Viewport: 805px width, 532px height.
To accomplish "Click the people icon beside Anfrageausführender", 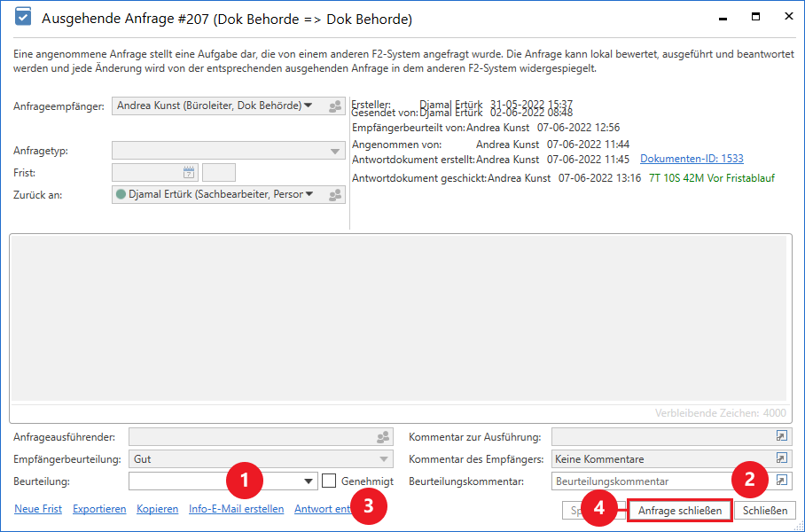I will click(383, 437).
